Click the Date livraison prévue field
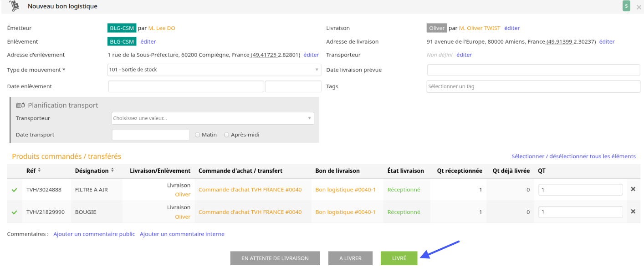 click(533, 70)
